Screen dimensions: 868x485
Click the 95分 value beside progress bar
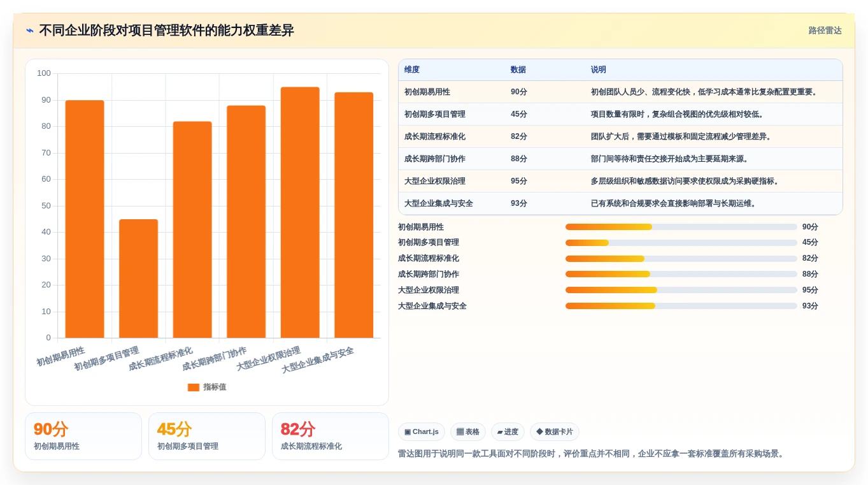(810, 290)
